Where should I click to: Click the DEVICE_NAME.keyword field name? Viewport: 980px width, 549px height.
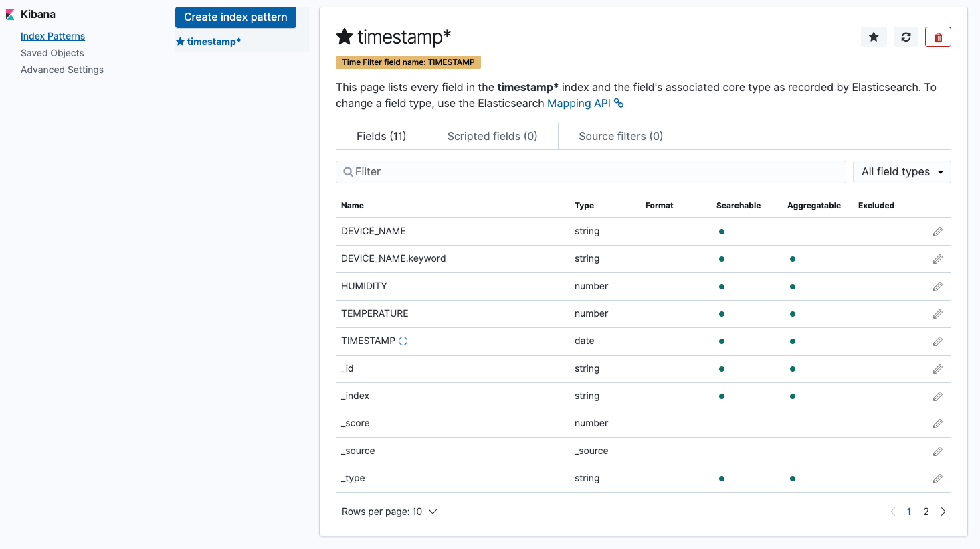tap(393, 258)
